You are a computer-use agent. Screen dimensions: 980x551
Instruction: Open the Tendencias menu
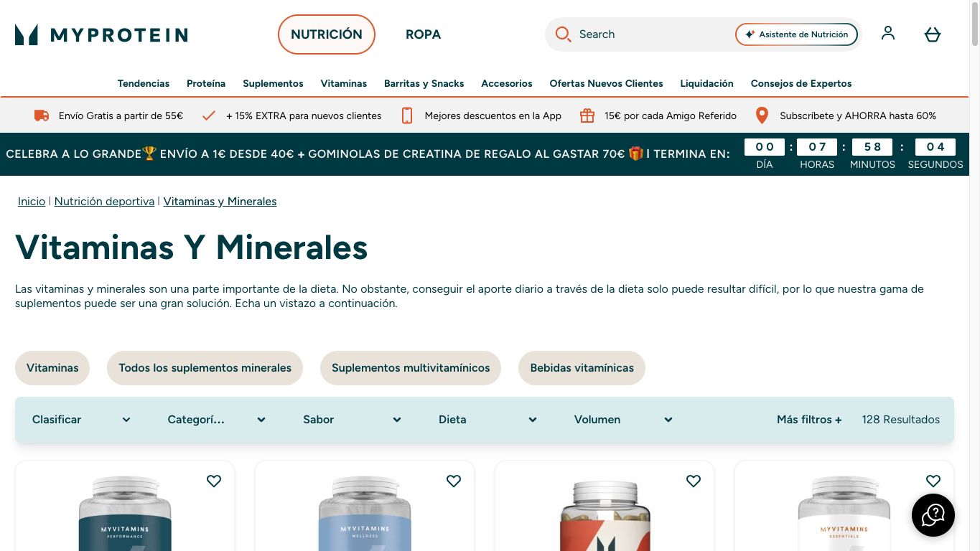(x=144, y=83)
